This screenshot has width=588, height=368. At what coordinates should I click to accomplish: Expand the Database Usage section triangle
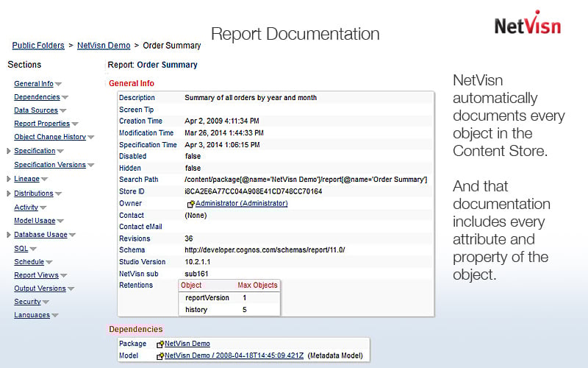[8, 235]
